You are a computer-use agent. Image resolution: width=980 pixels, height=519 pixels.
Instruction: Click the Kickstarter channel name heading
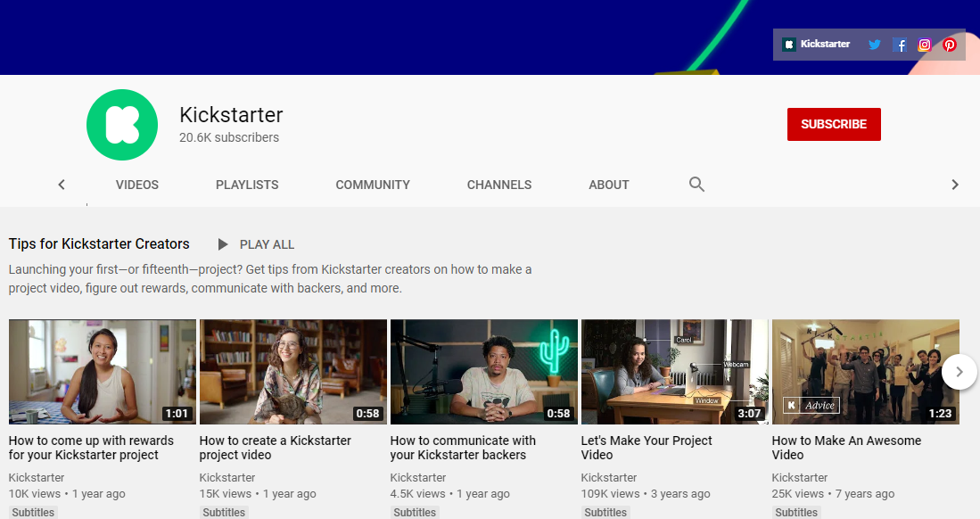pyautogui.click(x=231, y=115)
